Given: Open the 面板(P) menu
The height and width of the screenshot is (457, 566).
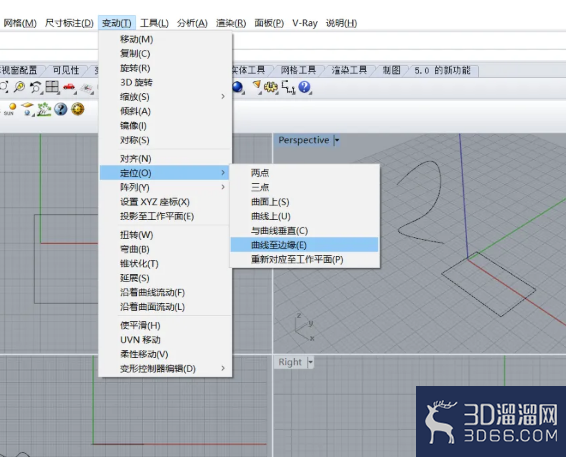Looking at the screenshot, I should coord(269,23).
